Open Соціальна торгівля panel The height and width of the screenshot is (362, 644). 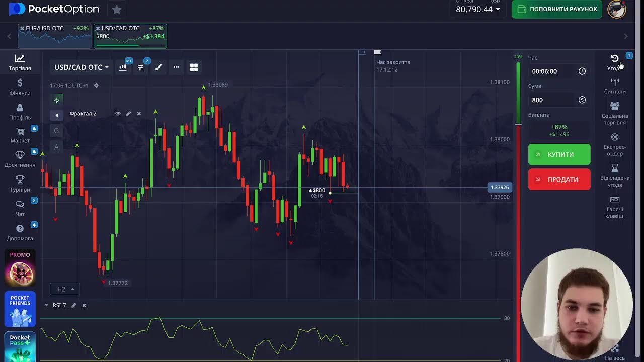point(615,113)
